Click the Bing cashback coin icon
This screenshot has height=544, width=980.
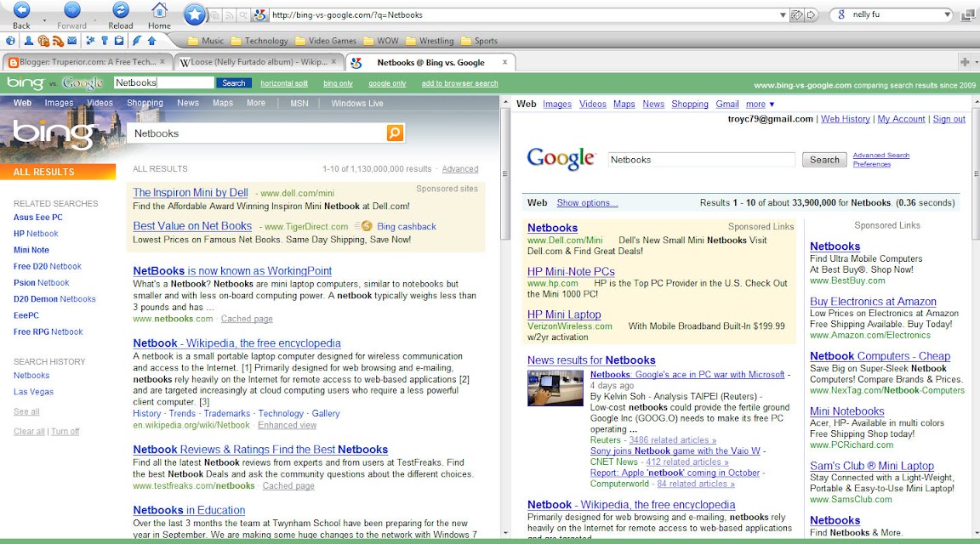coord(367,226)
